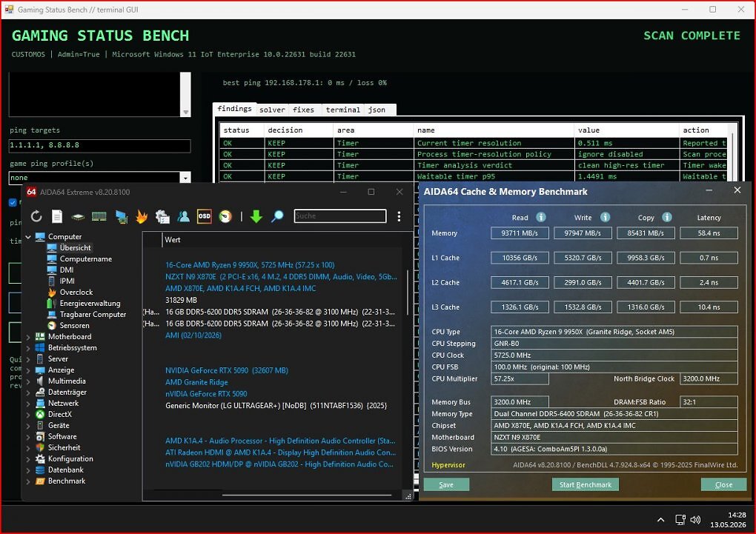Open the gear settings checklist toolbar icon

click(162, 217)
